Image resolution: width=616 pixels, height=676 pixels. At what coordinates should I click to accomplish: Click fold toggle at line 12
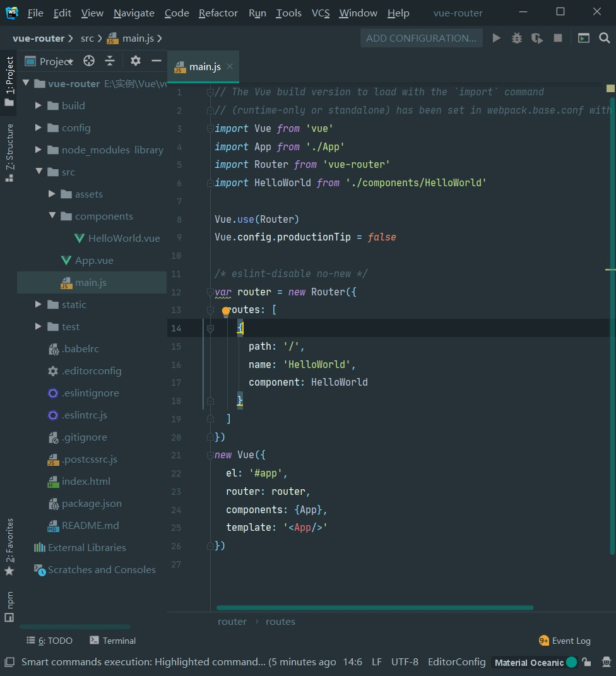(210, 292)
